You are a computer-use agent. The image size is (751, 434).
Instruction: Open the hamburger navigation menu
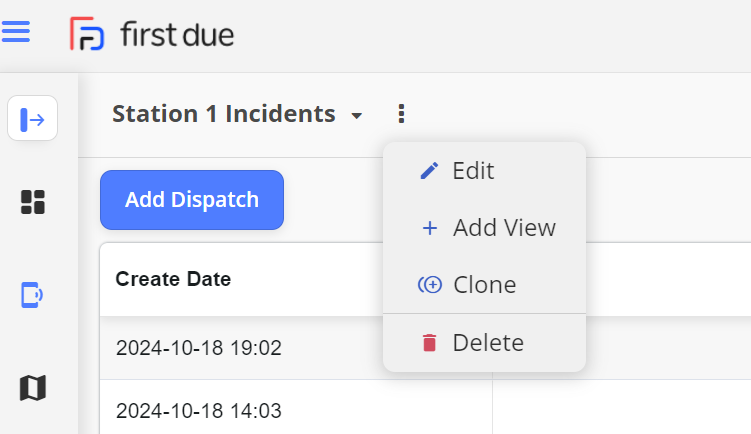(15, 32)
